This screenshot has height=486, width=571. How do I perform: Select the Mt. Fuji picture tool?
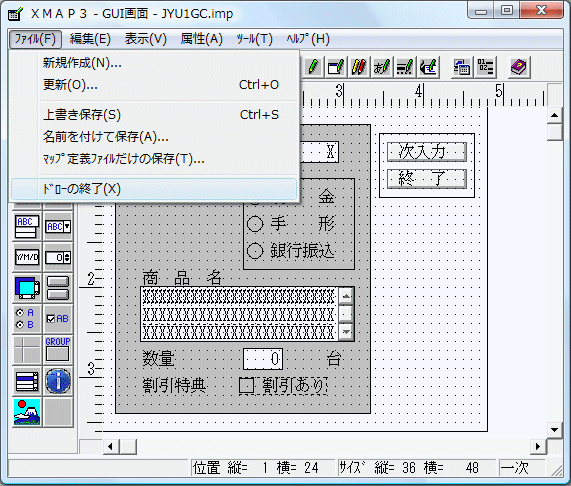click(27, 412)
